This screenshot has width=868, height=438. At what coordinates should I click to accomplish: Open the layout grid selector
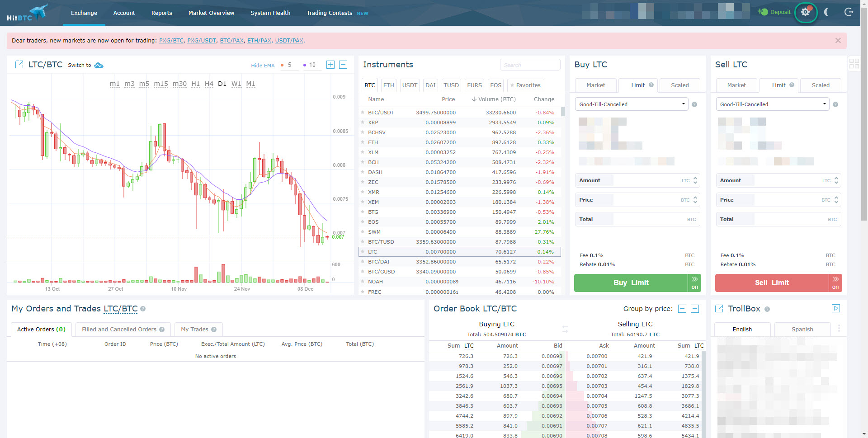pyautogui.click(x=854, y=64)
